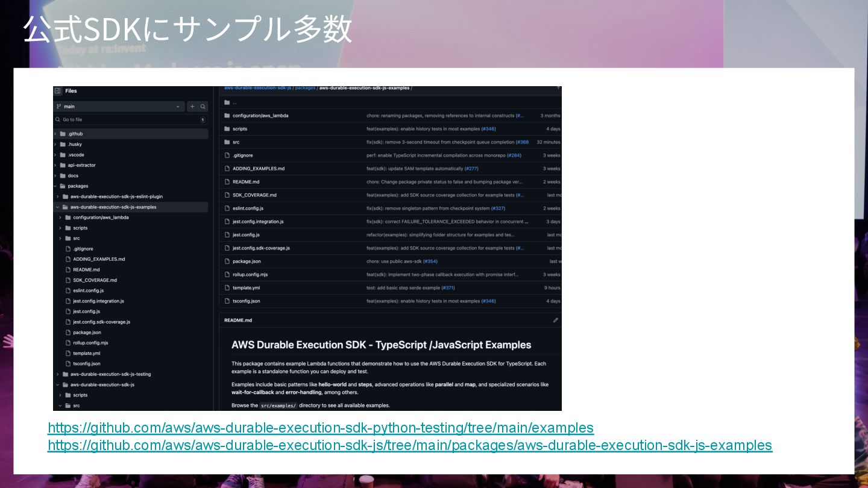Image resolution: width=868 pixels, height=488 pixels.
Task: Click file icon beside package.json in file list
Action: tap(227, 261)
